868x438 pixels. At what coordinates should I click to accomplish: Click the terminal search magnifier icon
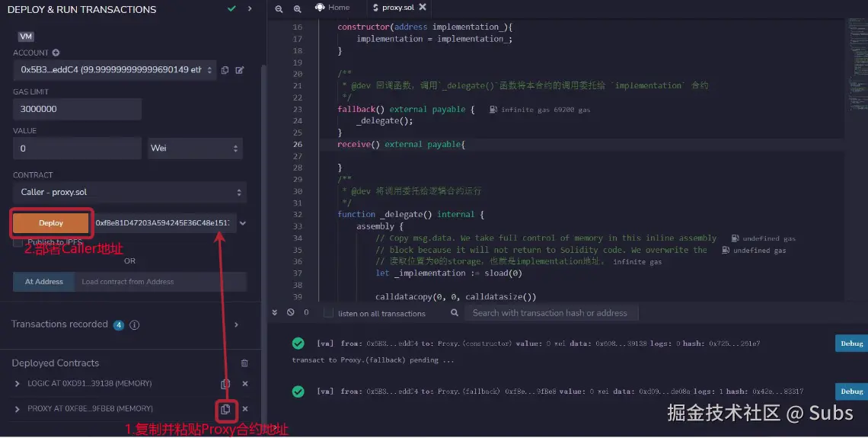tap(455, 313)
